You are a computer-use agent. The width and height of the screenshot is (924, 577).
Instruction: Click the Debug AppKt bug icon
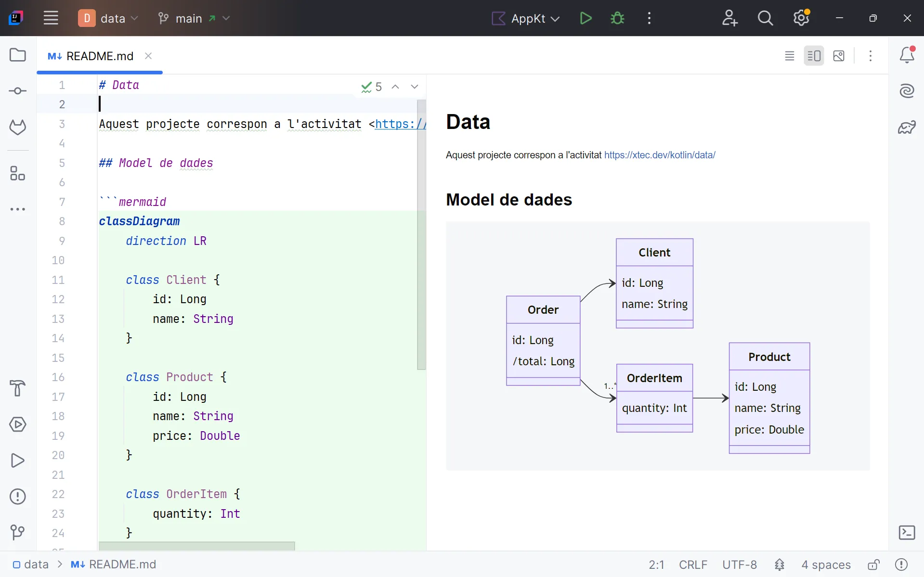tap(617, 18)
